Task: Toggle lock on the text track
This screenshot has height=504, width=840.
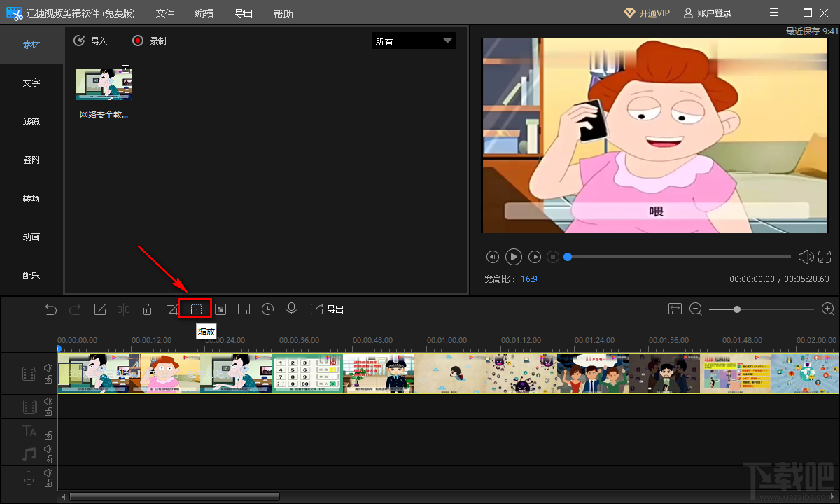Action: click(x=48, y=435)
